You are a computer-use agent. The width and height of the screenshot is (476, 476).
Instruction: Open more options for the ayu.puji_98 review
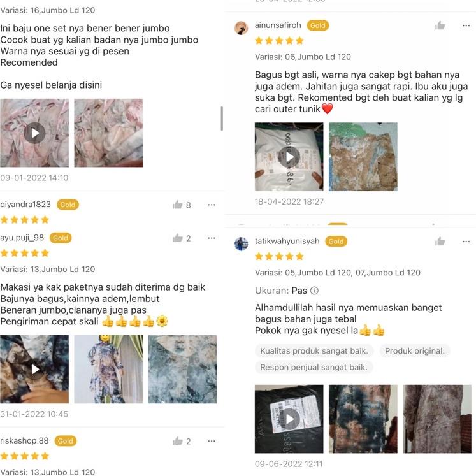[x=212, y=238]
